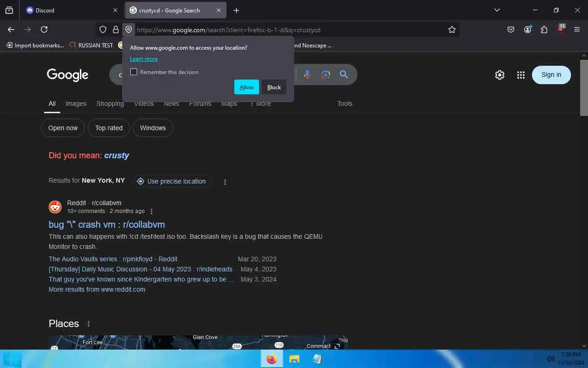Screen dimensions: 588x368
Task: Expand the More search filters menu
Action: click(260, 104)
